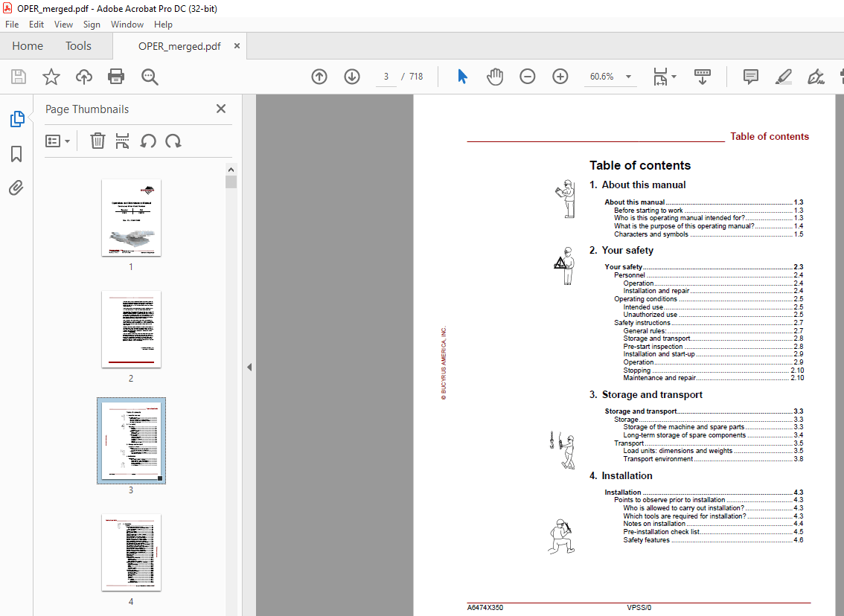Close the Page Thumbnails panel
The height and width of the screenshot is (616, 844).
pos(221,109)
